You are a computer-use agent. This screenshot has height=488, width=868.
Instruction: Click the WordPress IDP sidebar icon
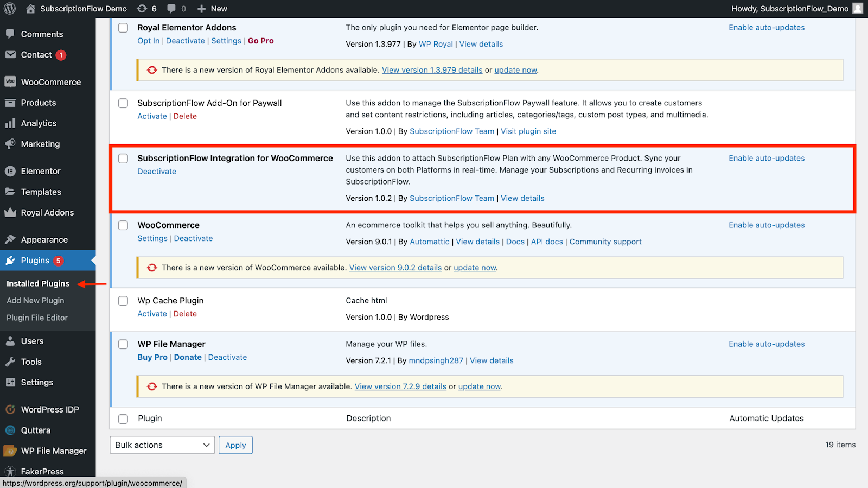coord(10,409)
